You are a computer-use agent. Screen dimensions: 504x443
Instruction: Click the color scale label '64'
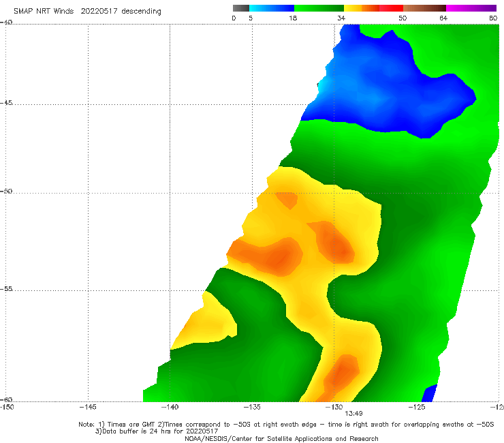(x=443, y=18)
